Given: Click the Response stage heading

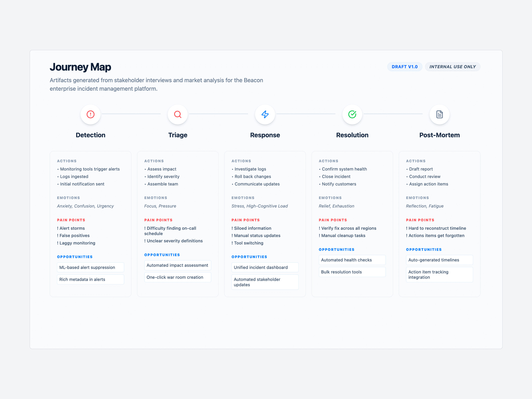Looking at the screenshot, I should point(265,135).
